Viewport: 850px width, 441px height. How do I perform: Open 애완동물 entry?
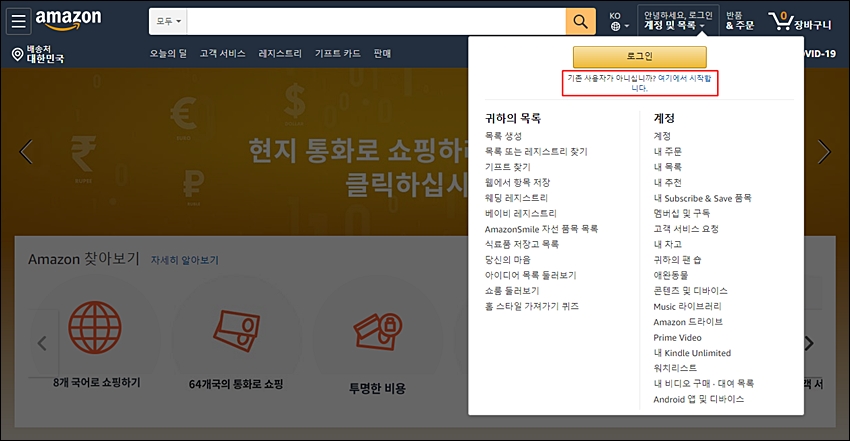tap(671, 275)
